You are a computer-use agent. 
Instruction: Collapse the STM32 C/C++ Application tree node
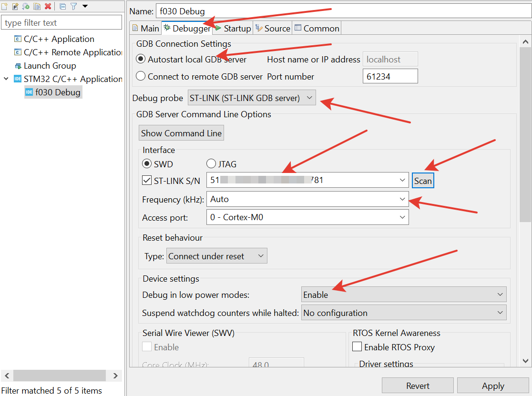click(6, 79)
